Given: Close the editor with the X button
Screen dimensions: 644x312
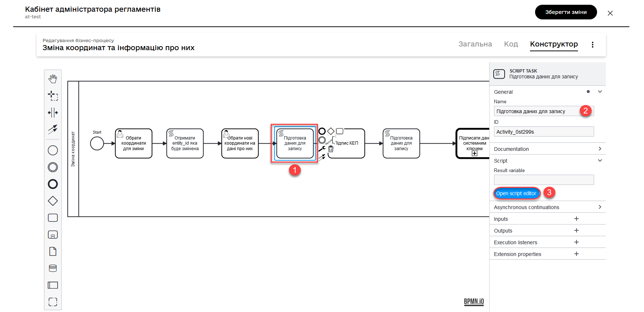Looking at the screenshot, I should (x=610, y=13).
